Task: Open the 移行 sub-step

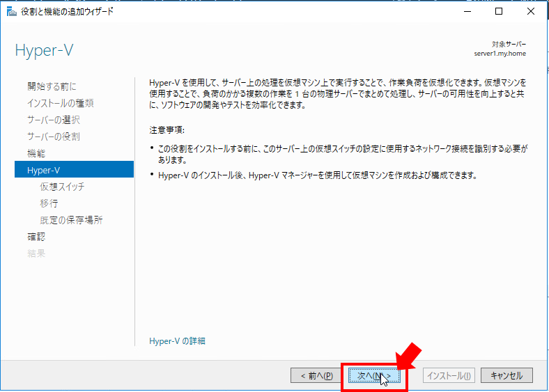Action: [49, 203]
